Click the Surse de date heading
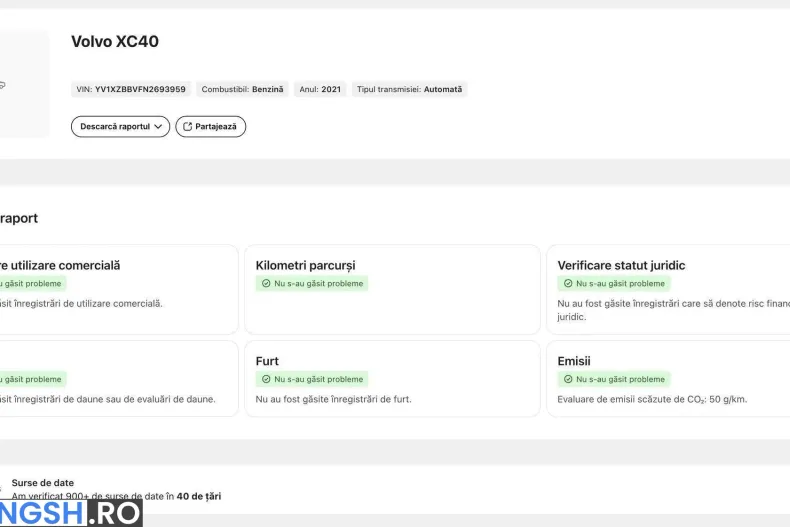Image resolution: width=790 pixels, height=527 pixels. pos(43,483)
